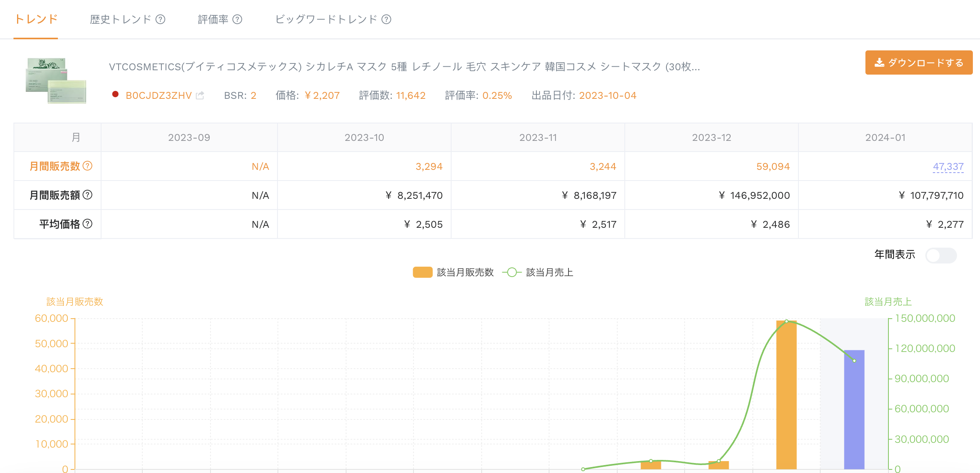Click the product title text
Image resolution: width=980 pixels, height=473 pixels.
pos(404,67)
